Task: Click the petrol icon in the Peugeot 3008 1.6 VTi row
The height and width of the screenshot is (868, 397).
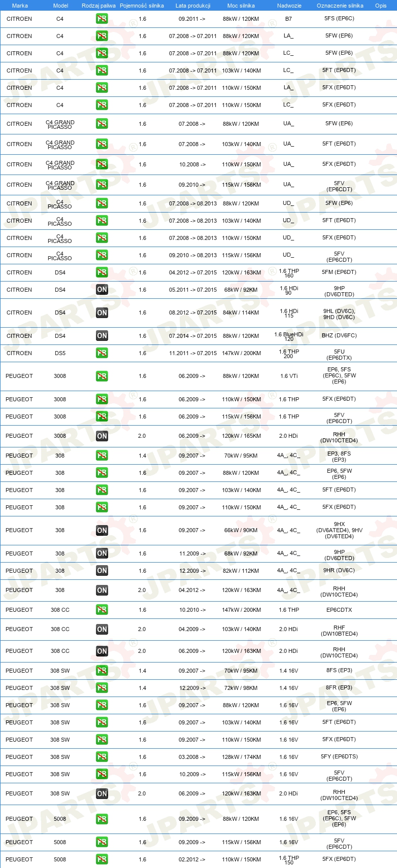Action: [102, 376]
